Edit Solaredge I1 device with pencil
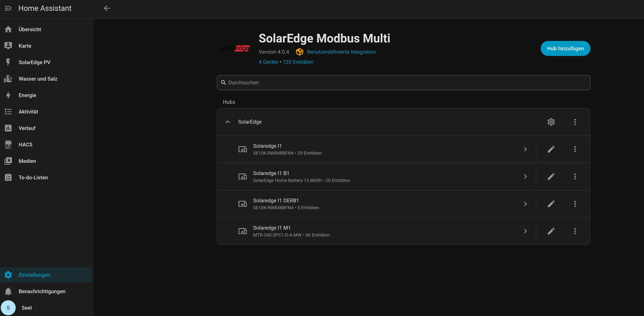 click(551, 149)
